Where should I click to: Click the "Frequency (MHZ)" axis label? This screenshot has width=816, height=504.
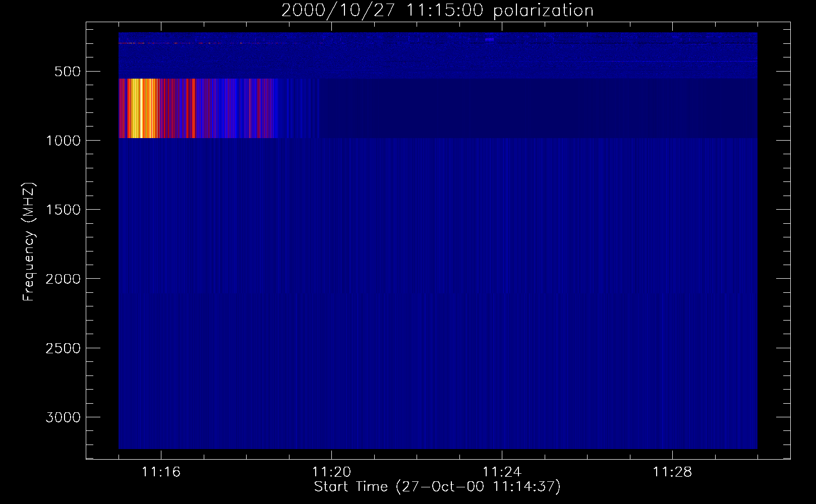click(29, 242)
